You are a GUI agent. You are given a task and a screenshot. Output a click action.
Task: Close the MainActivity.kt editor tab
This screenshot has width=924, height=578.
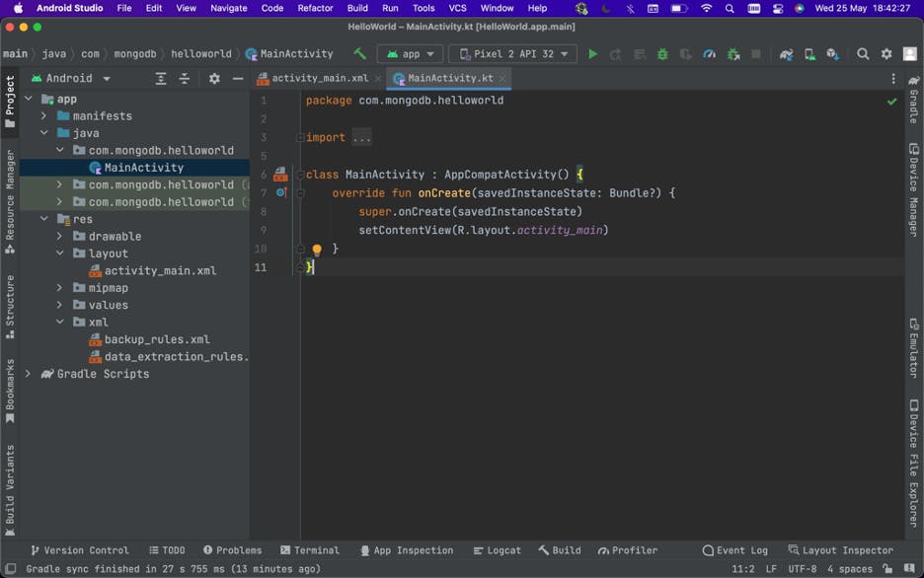502,78
